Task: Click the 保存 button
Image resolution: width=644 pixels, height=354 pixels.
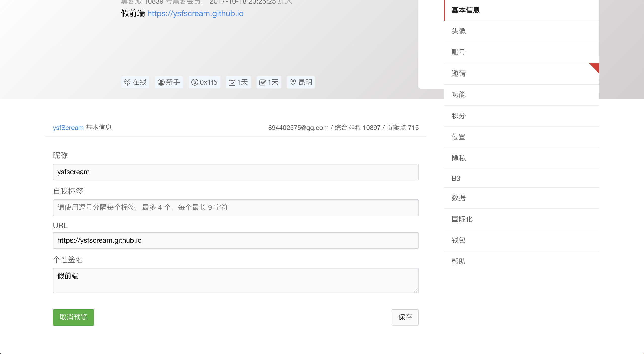Action: (405, 317)
